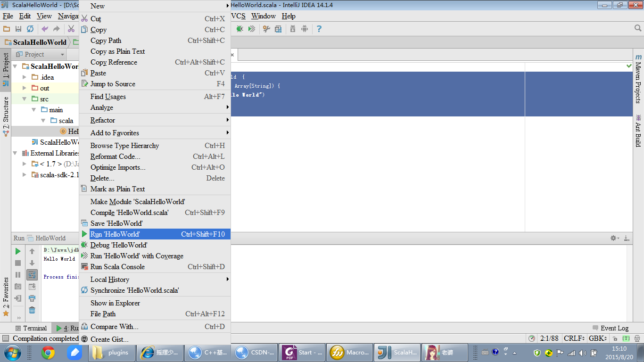The image size is (644, 362).
Task: Click Hide Run panel download-arrow icon
Action: coord(627,239)
